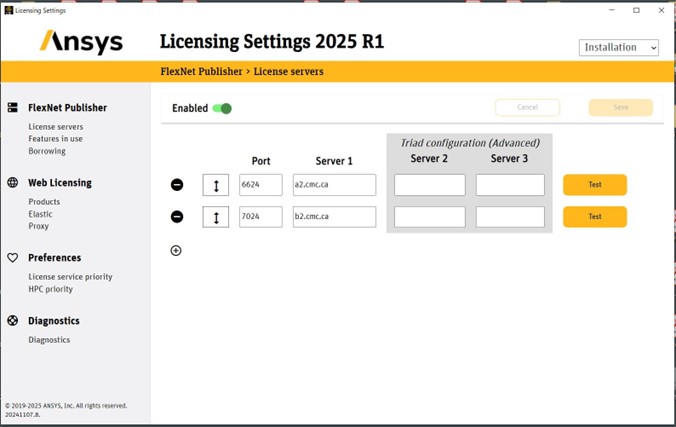Open Features in use page
Image resolution: width=676 pixels, height=427 pixels.
click(x=55, y=139)
